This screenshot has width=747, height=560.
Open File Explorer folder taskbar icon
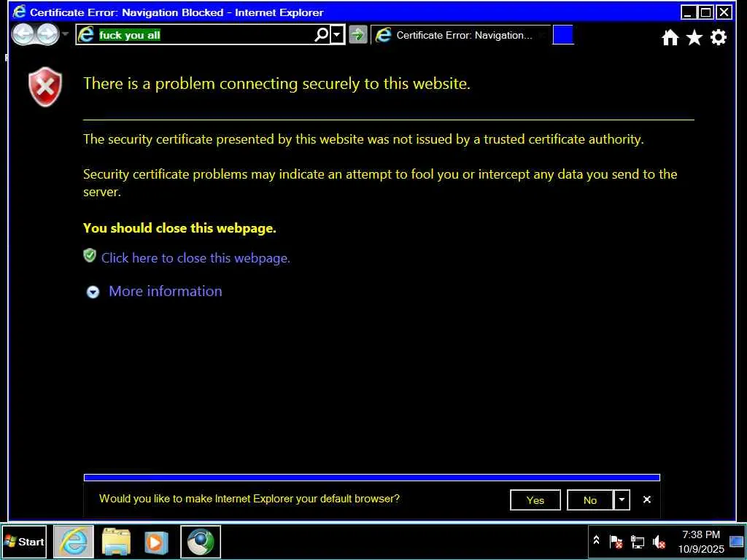[116, 542]
